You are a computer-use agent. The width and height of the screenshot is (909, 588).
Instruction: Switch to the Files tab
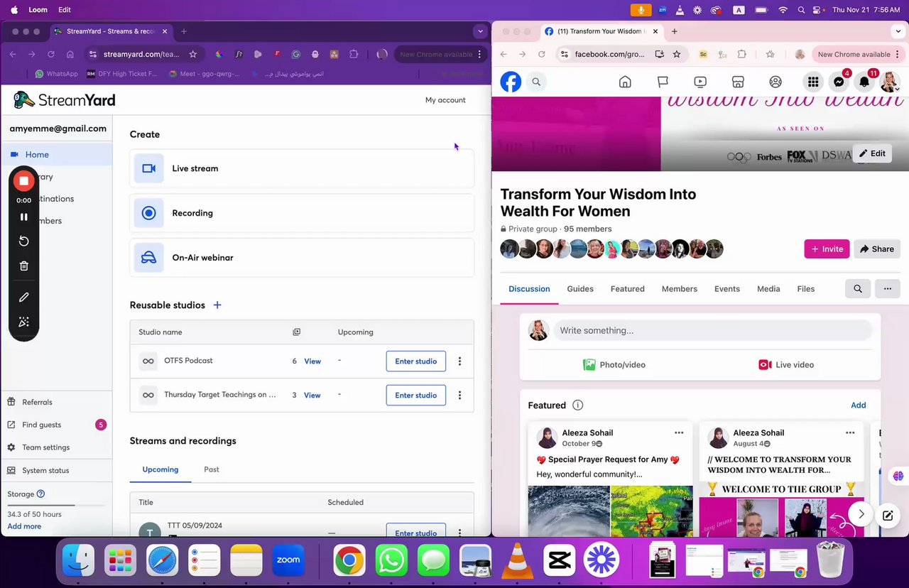[x=806, y=289]
